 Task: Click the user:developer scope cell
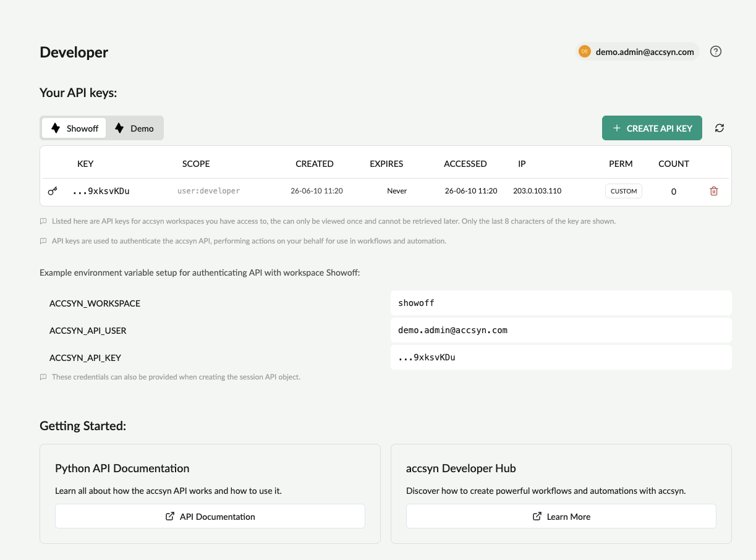(x=208, y=191)
